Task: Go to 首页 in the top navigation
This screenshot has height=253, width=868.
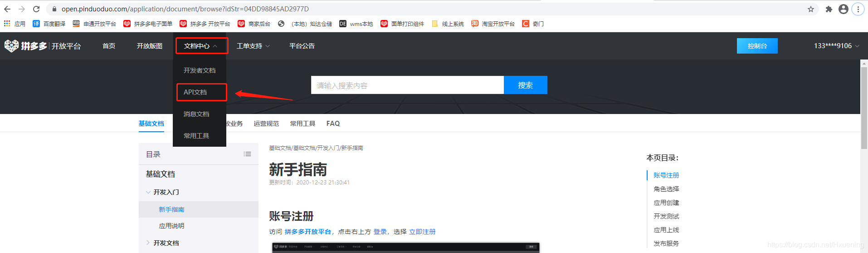Action: [x=109, y=46]
